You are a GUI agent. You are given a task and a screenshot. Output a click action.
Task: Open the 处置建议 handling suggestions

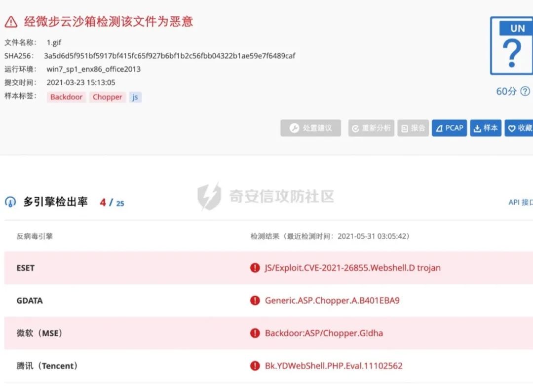310,128
